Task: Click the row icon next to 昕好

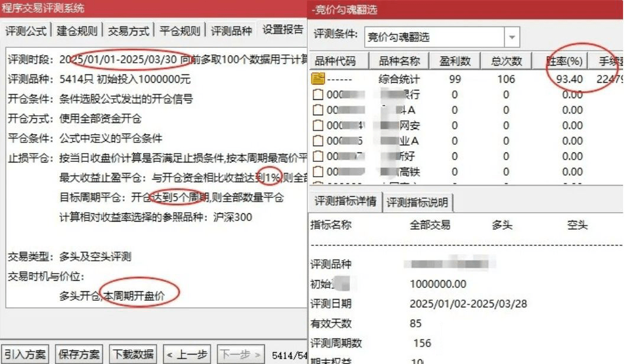Action: click(318, 156)
